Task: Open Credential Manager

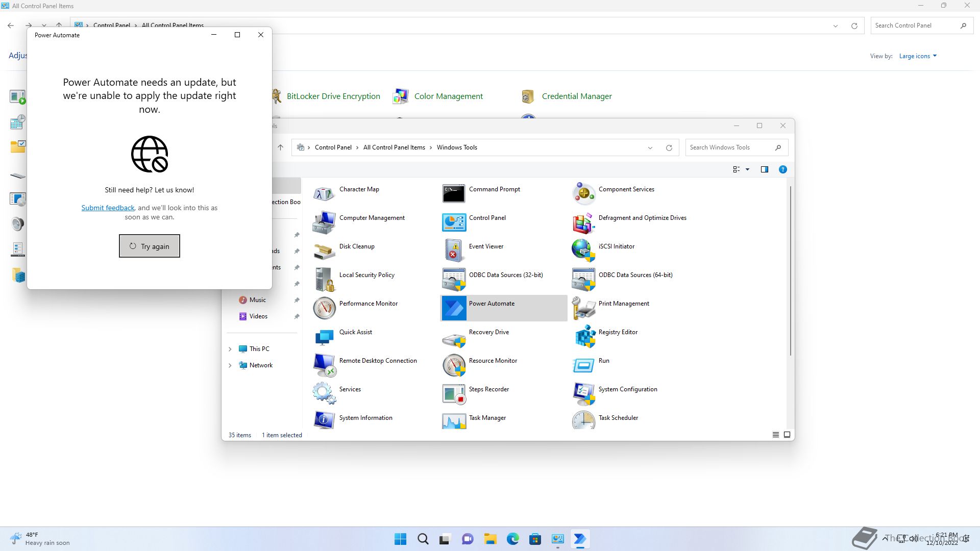Action: pyautogui.click(x=576, y=96)
